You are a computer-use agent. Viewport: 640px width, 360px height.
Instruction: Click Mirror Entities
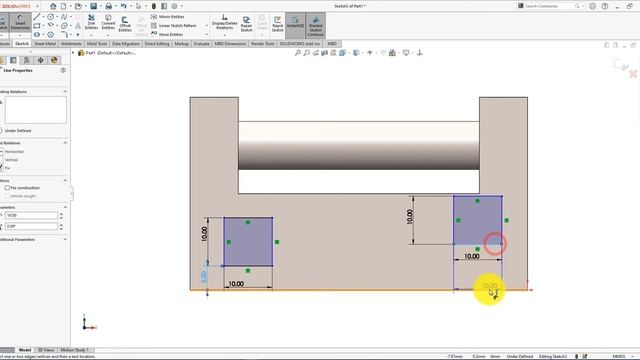pos(168,17)
